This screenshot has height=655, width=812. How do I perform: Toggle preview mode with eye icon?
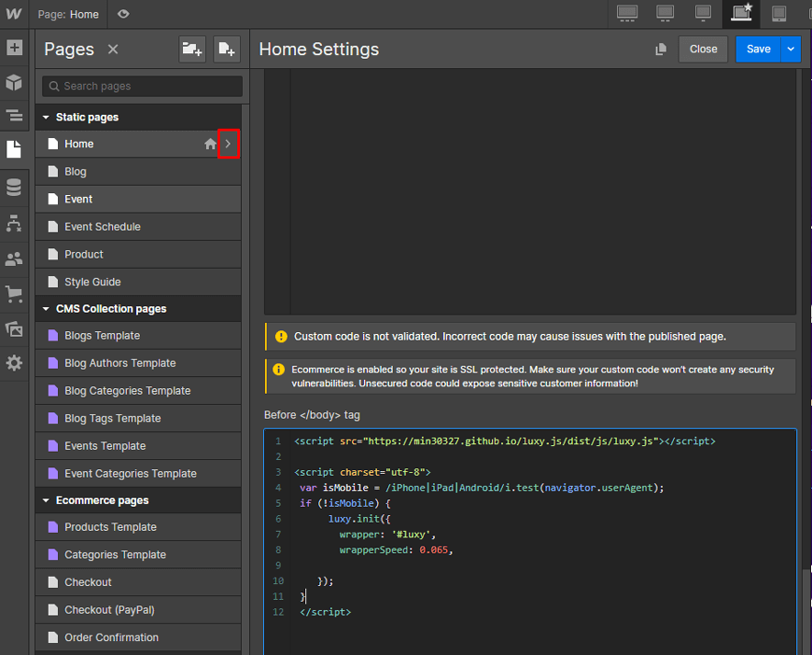(123, 14)
